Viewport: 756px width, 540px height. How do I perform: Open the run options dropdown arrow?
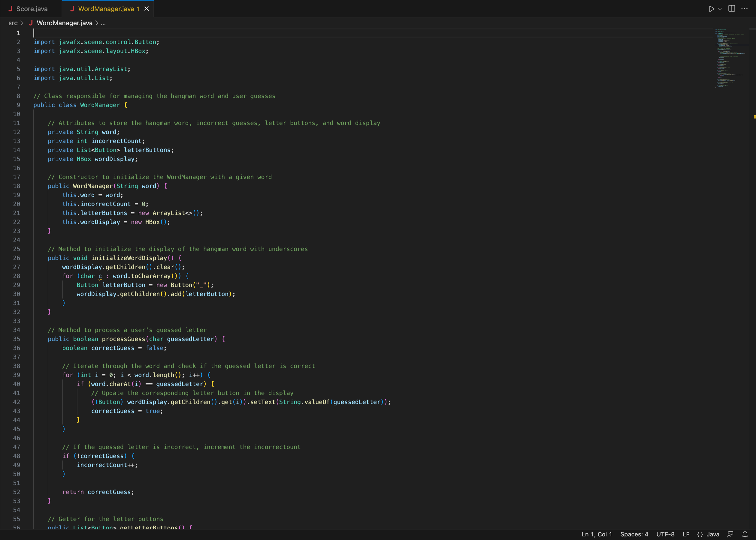[x=720, y=9]
